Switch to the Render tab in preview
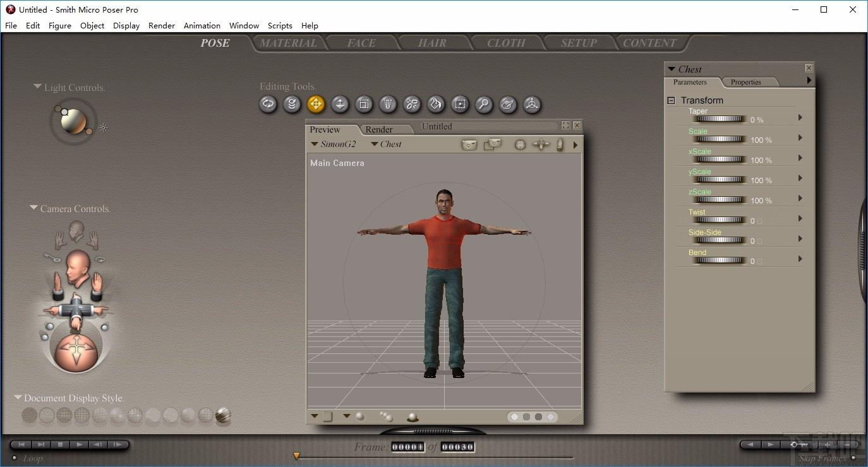868x467 pixels. 379,129
